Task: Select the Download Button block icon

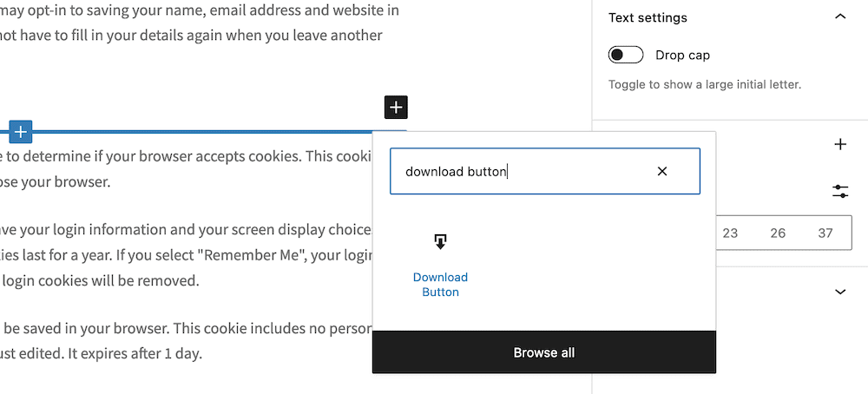Action: [x=440, y=242]
